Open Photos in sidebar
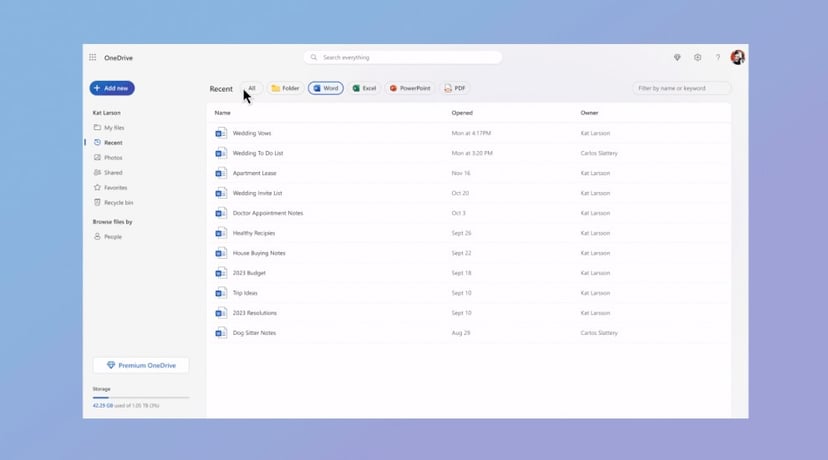Viewport: 828px width, 460px height. [x=108, y=157]
